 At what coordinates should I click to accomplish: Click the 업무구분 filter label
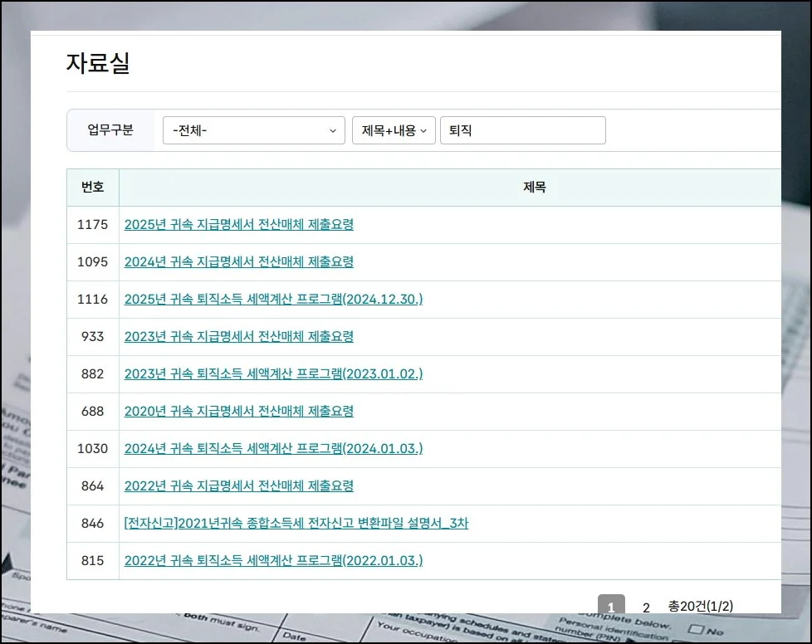point(110,130)
